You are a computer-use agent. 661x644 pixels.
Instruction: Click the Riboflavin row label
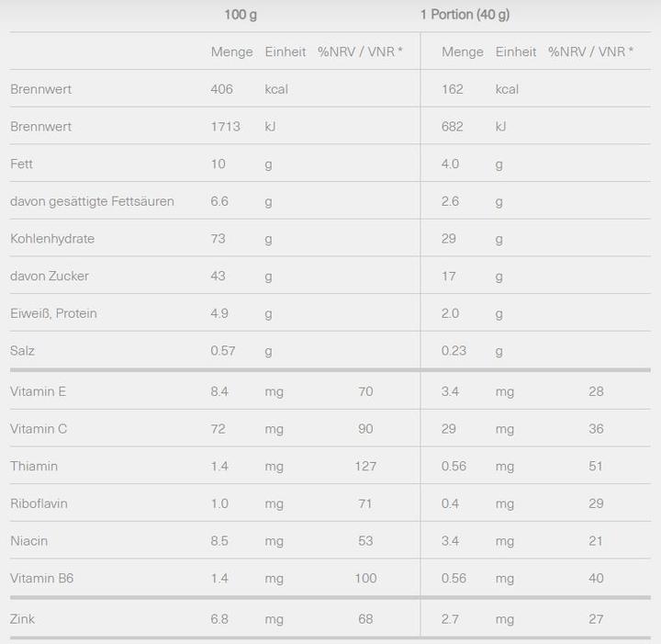tap(39, 503)
